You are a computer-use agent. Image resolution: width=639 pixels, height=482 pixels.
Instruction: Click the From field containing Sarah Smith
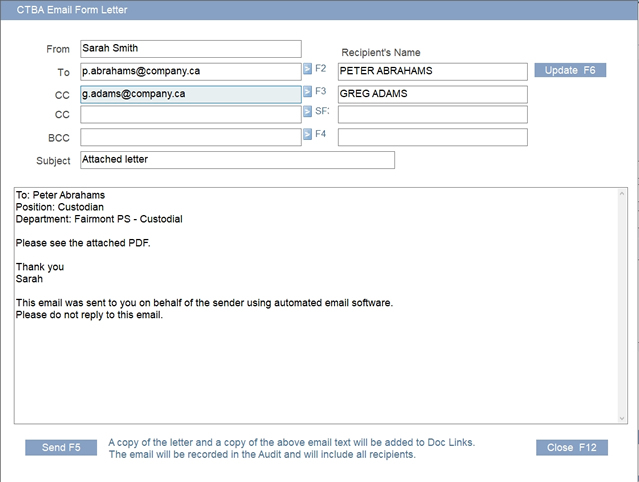click(190, 49)
